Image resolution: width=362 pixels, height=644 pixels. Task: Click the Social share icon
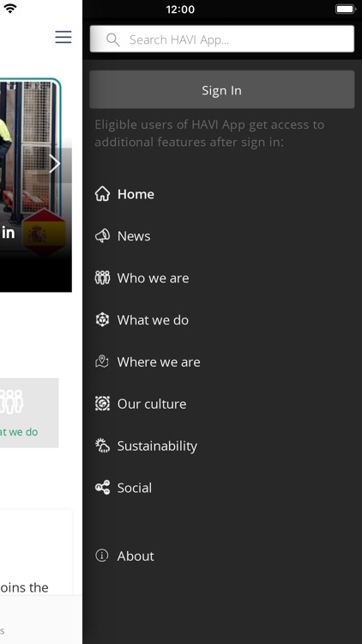tap(102, 488)
